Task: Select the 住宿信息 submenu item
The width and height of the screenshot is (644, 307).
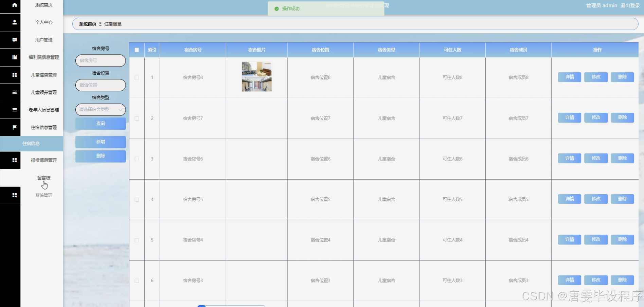Action: (31, 144)
